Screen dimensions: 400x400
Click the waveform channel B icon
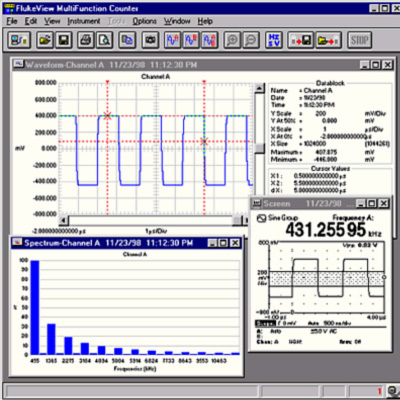click(191, 40)
